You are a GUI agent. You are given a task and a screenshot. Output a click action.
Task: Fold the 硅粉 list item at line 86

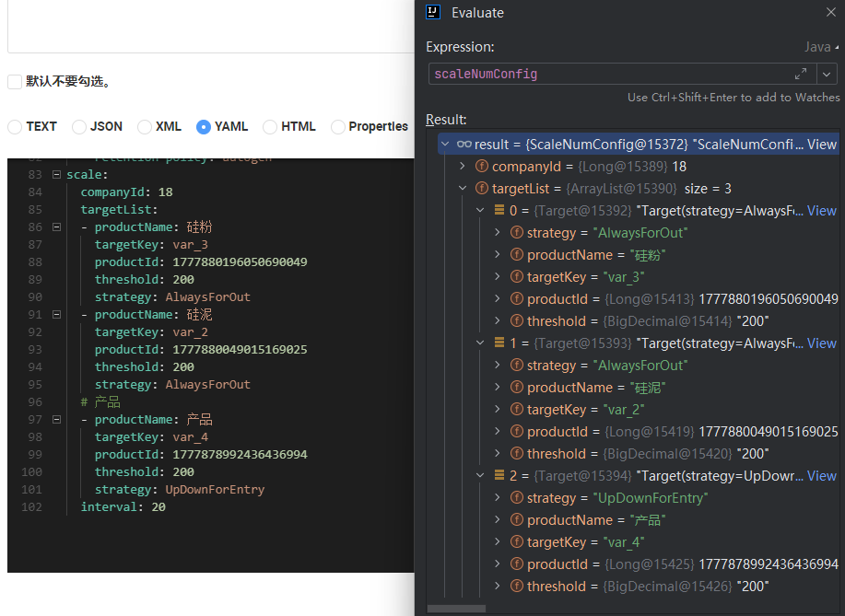pyautogui.click(x=56, y=227)
